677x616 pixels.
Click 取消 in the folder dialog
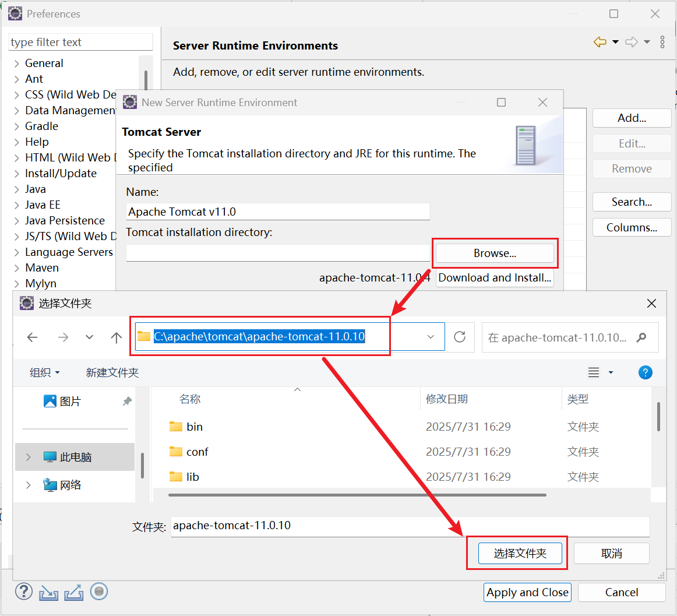(x=611, y=554)
